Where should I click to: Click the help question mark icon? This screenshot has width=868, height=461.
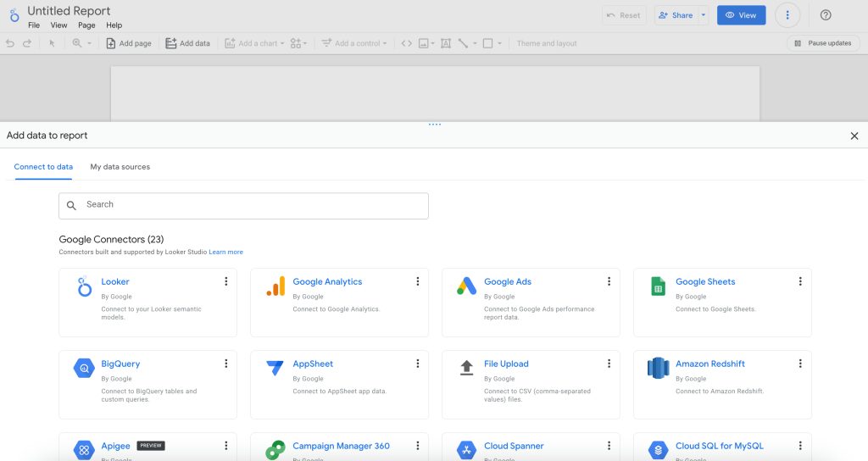coord(826,15)
